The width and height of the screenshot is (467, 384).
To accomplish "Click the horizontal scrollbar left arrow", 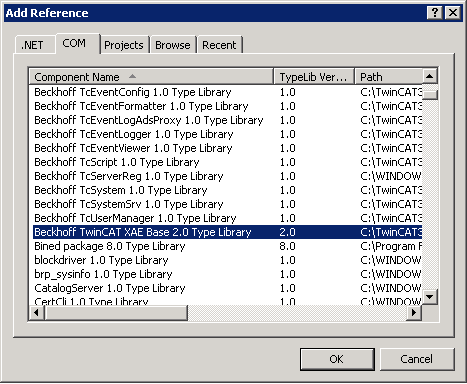I will coord(37,313).
